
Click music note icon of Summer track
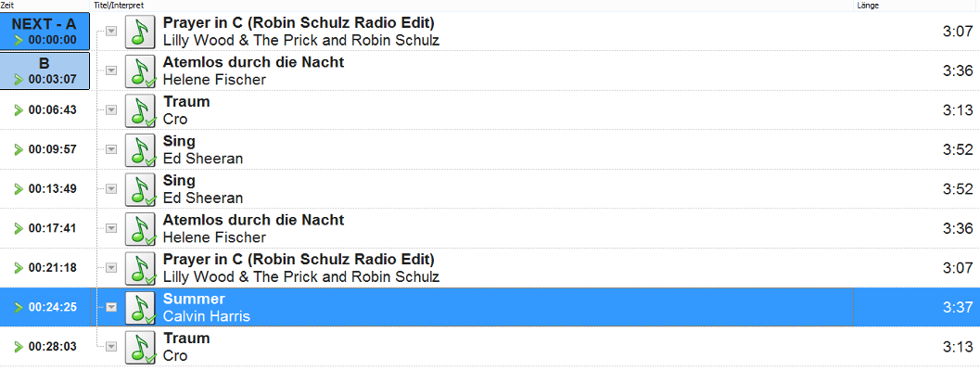pos(140,307)
